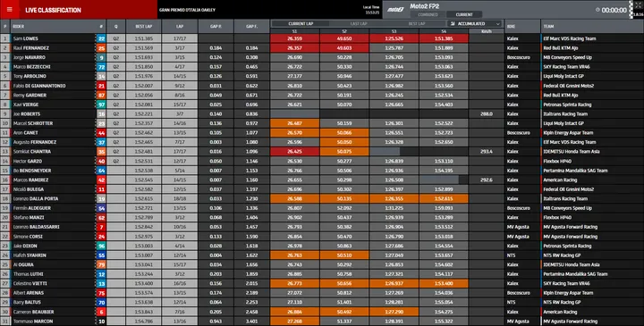Click the Local Time display
This screenshot has width=644, height=326.
371,10
